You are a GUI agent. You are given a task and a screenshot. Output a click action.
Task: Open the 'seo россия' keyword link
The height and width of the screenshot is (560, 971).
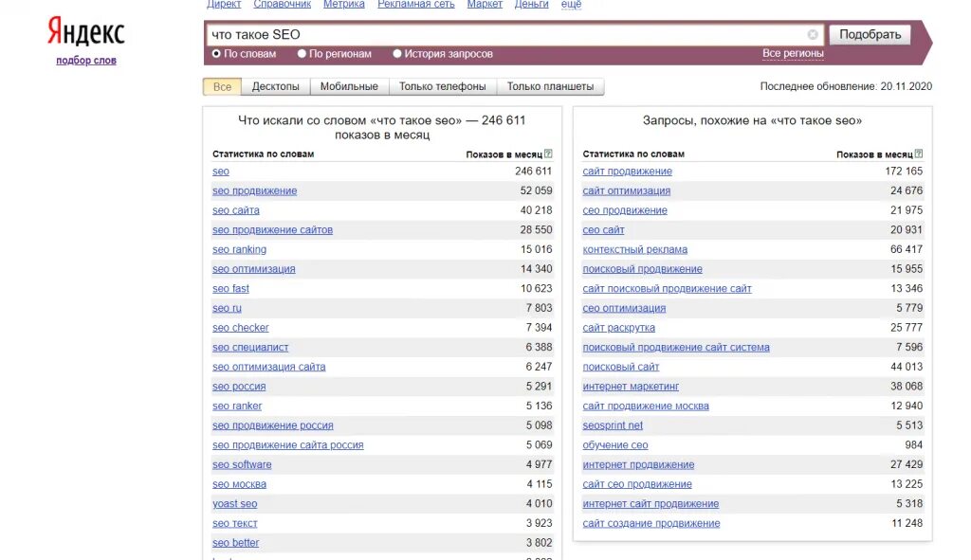[239, 387]
